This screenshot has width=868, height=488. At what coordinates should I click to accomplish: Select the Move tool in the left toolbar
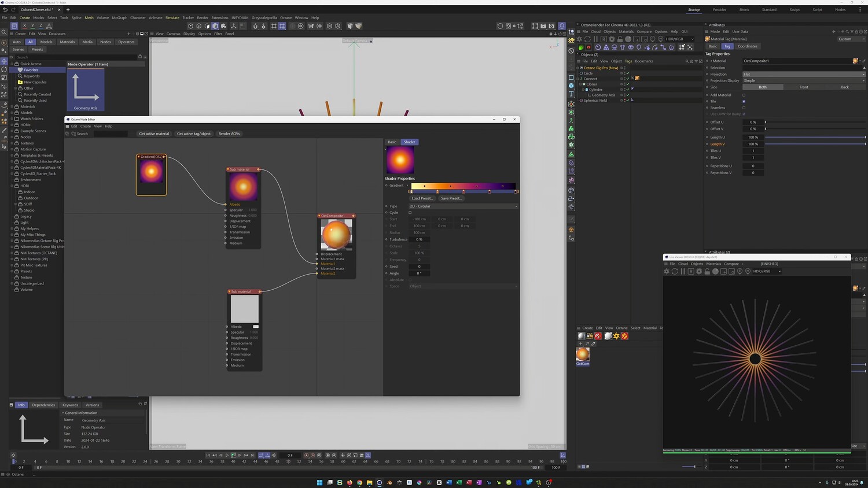[x=4, y=61]
